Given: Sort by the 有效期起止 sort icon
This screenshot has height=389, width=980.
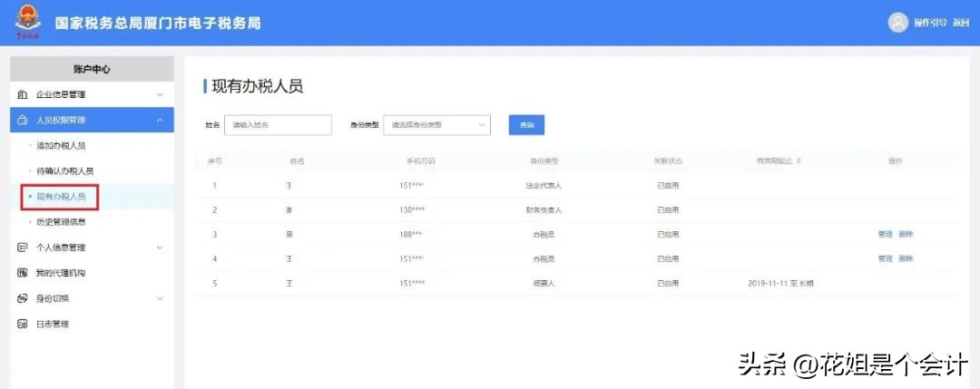Looking at the screenshot, I should coord(799,161).
